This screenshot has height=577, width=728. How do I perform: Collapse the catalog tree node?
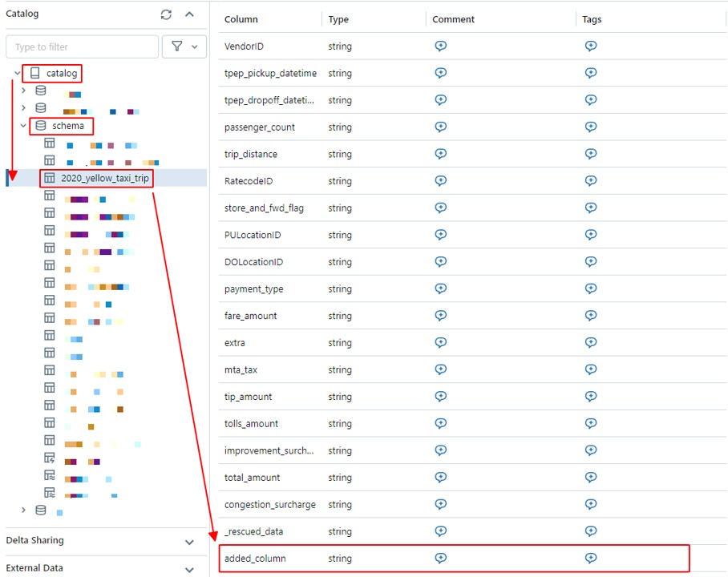[x=17, y=74]
